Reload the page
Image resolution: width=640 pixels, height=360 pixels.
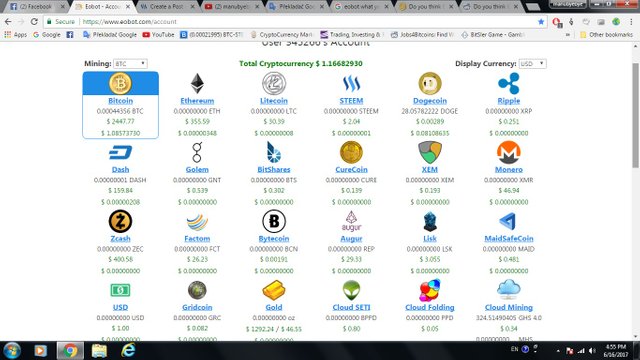click(x=34, y=22)
